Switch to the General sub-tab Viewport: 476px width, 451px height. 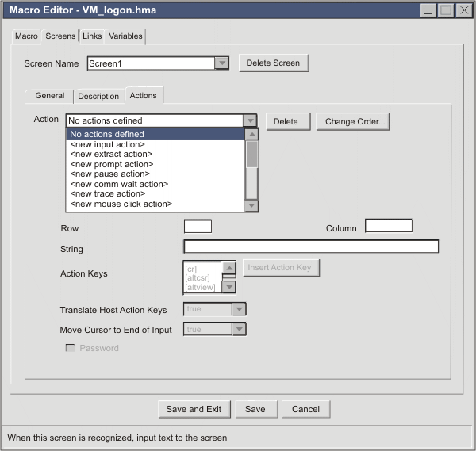[50, 96]
